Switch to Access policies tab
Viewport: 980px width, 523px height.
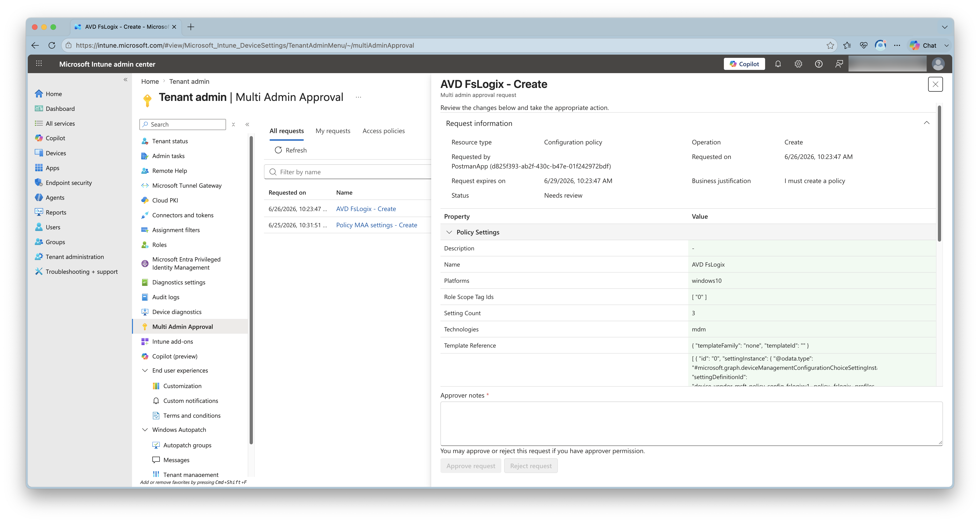383,131
